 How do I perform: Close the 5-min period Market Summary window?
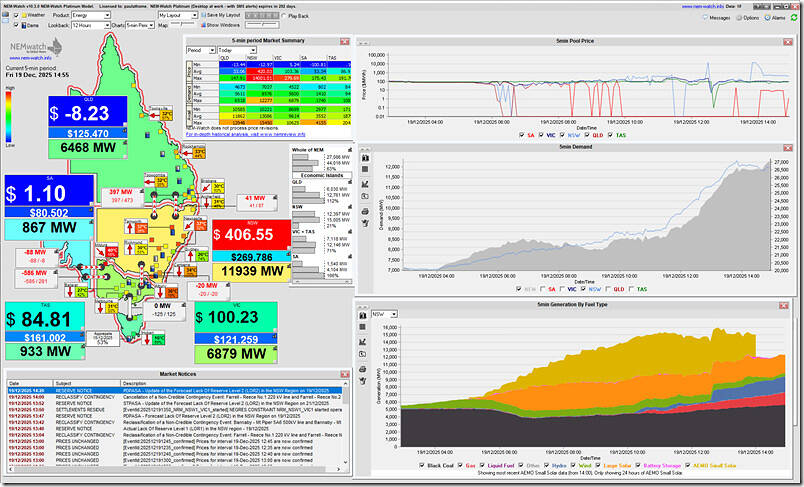(347, 40)
